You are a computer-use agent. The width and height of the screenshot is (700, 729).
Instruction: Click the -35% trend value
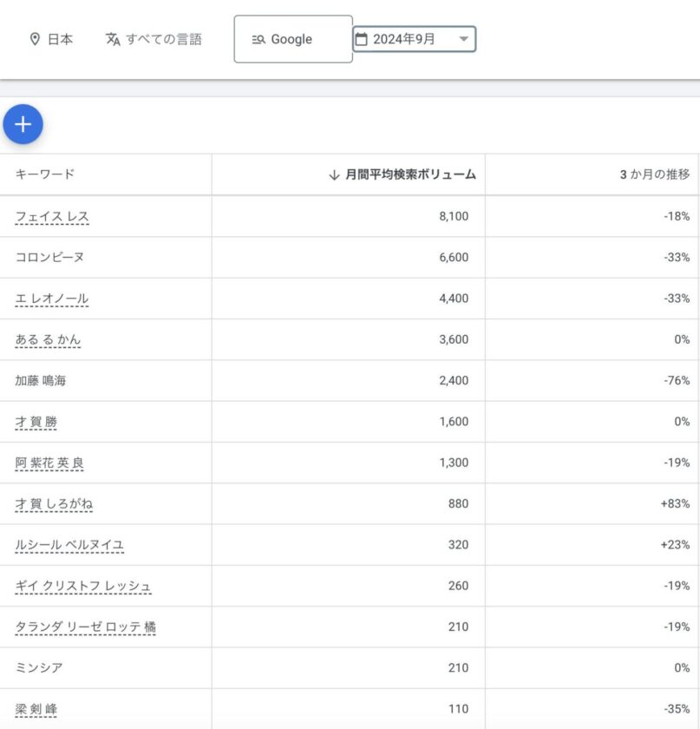pos(677,709)
